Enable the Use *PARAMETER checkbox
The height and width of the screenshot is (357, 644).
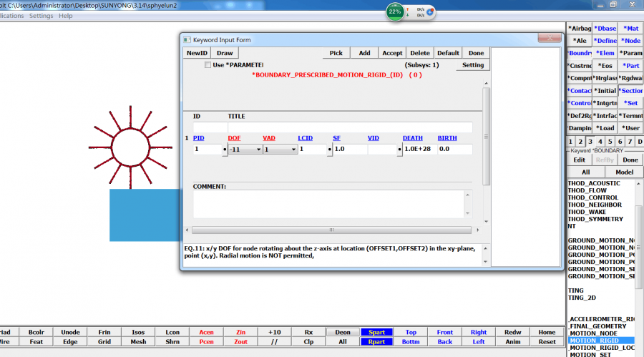point(208,65)
